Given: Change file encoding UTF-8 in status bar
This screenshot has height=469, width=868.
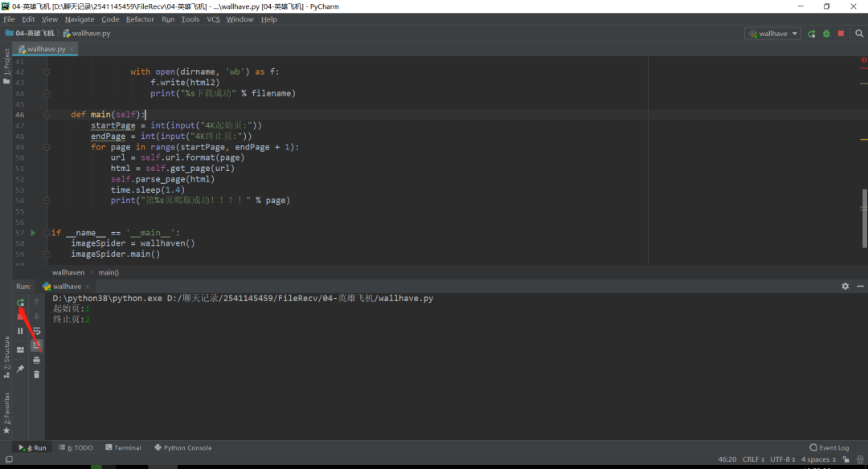Looking at the screenshot, I should click(x=782, y=459).
